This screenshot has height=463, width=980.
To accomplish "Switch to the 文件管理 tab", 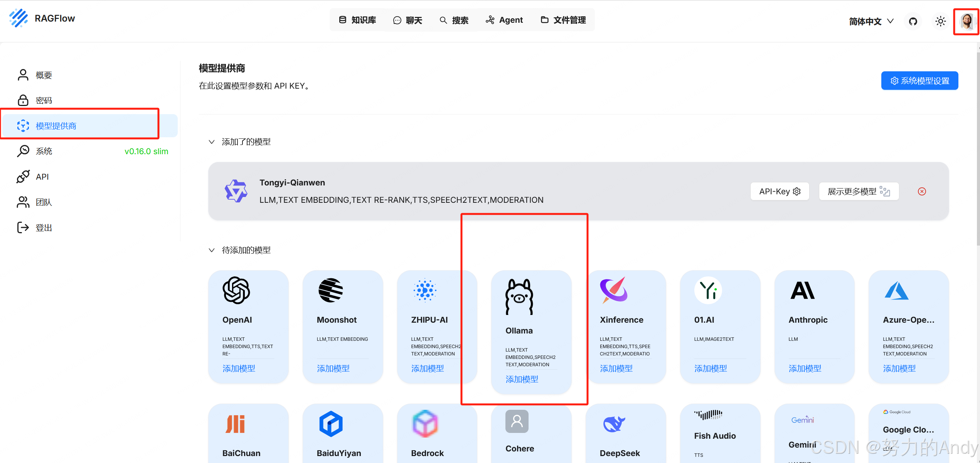I will pos(563,20).
